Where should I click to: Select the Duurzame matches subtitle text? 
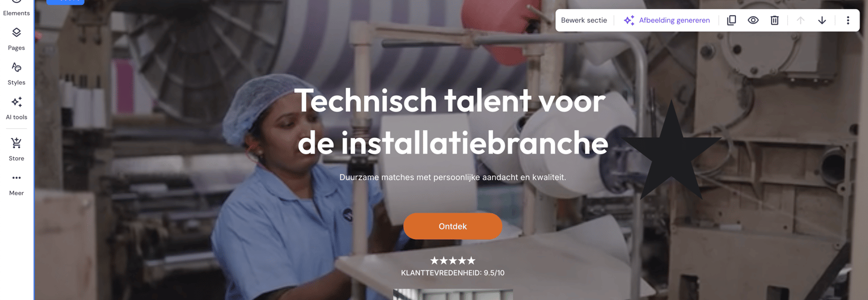pos(453,177)
